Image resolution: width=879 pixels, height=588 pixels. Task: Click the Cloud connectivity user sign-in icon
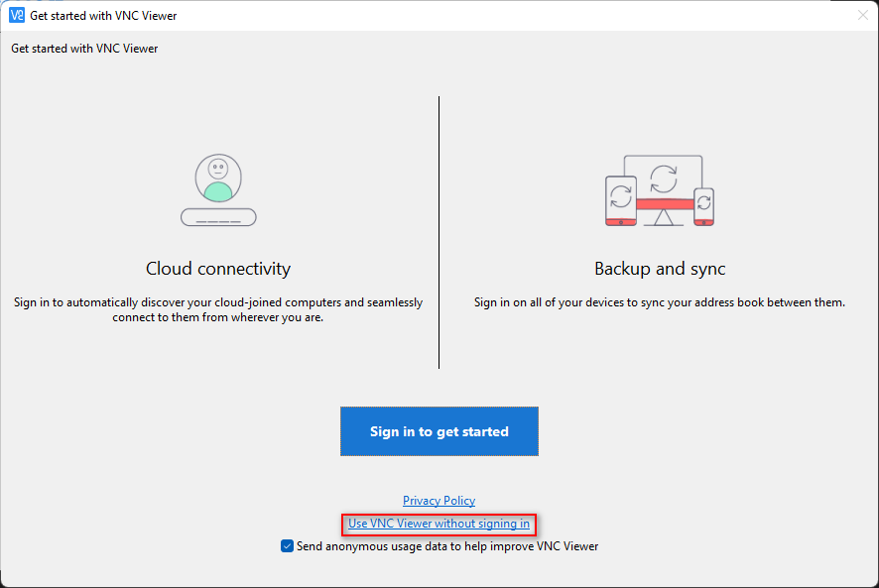[x=218, y=190]
